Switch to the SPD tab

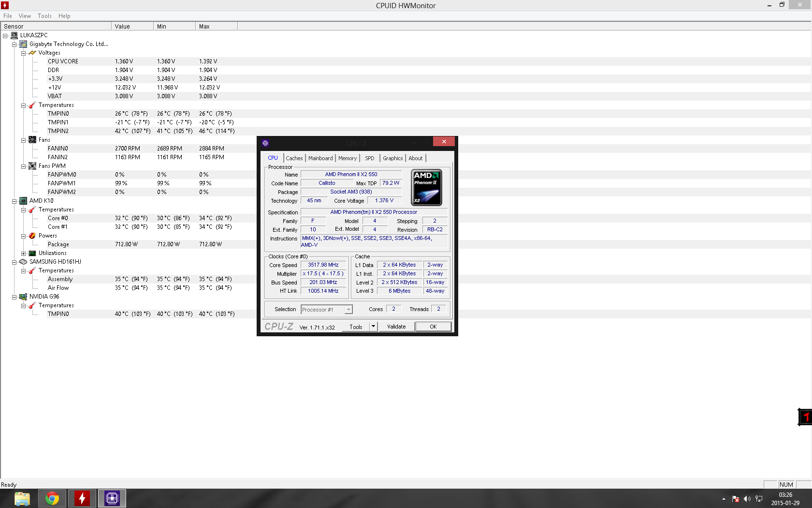(370, 158)
